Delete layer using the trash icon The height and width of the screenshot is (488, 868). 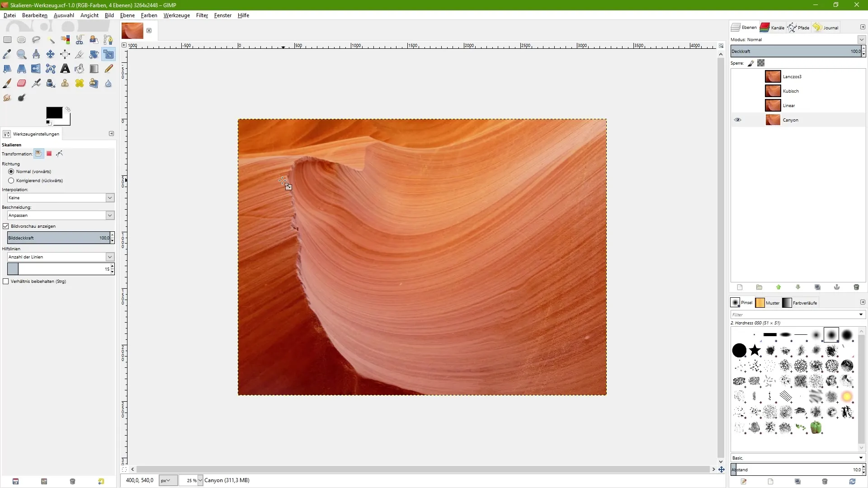click(856, 287)
